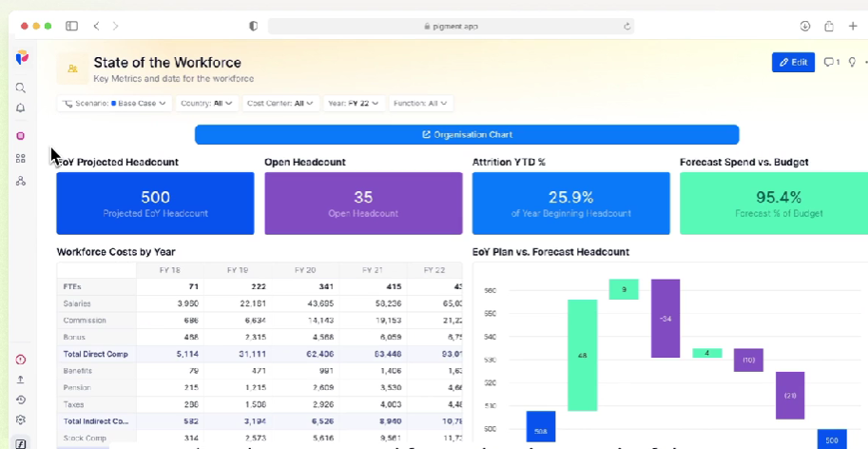Screen dimensions: 868x449
Task: Click the privacy shield icon beside the address bar
Action: [x=254, y=26]
